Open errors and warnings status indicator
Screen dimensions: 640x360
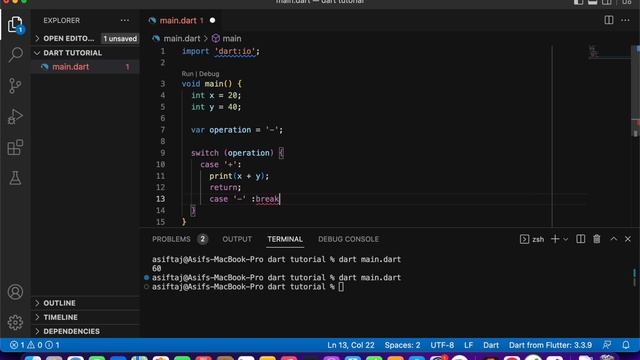pyautogui.click(x=35, y=345)
